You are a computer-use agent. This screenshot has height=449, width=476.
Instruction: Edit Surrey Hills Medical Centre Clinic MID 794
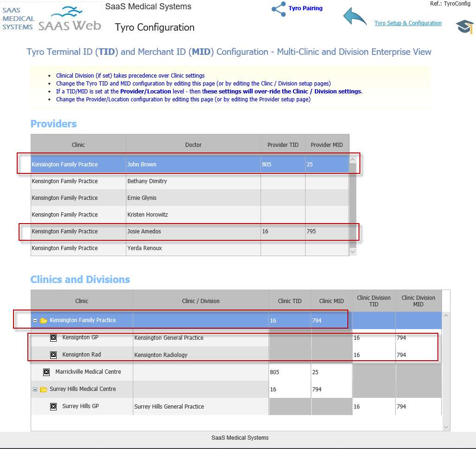[x=332, y=389]
